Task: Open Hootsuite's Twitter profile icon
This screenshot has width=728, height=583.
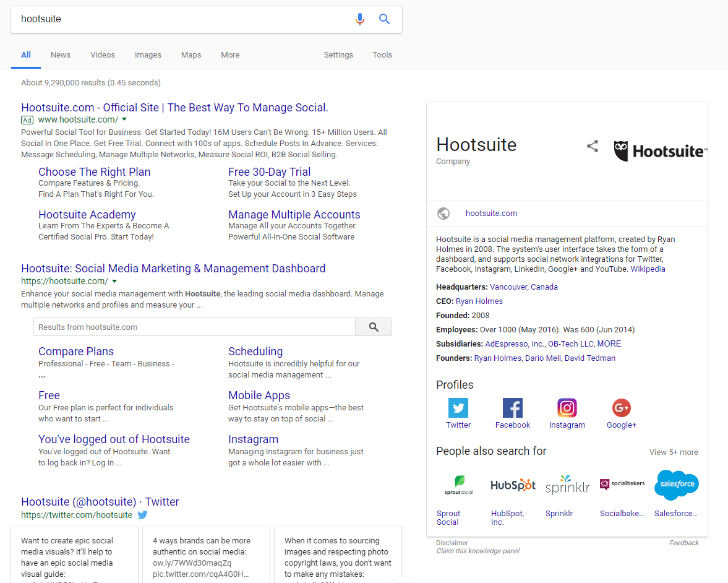Action: [458, 408]
